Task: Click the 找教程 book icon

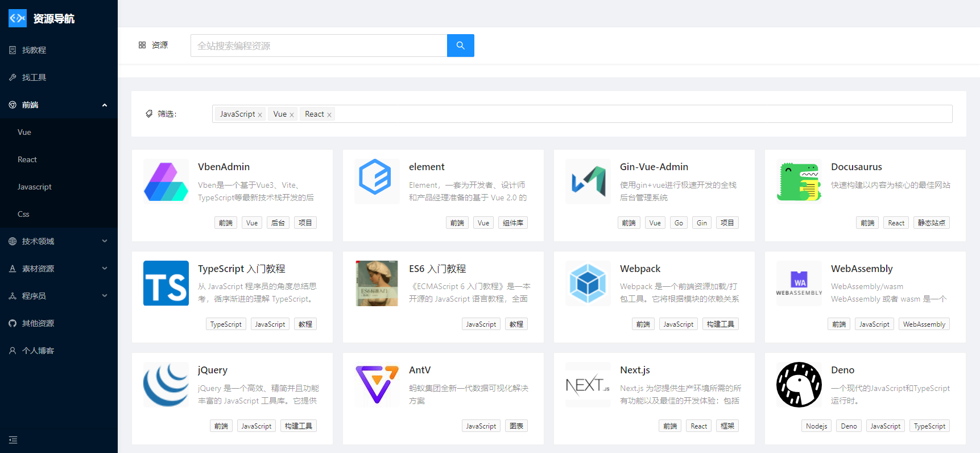Action: (13, 50)
